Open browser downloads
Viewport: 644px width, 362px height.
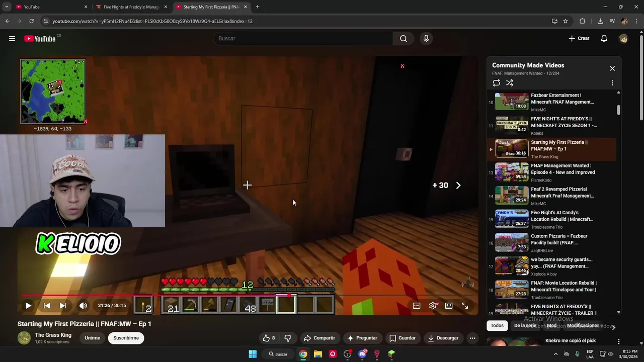point(600,21)
